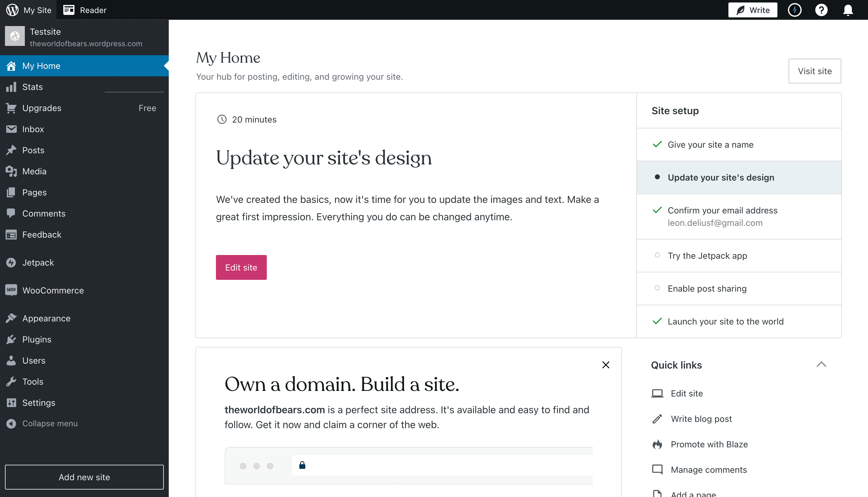The width and height of the screenshot is (868, 497).
Task: Open the Promote with Blaze quick link
Action: click(x=709, y=444)
